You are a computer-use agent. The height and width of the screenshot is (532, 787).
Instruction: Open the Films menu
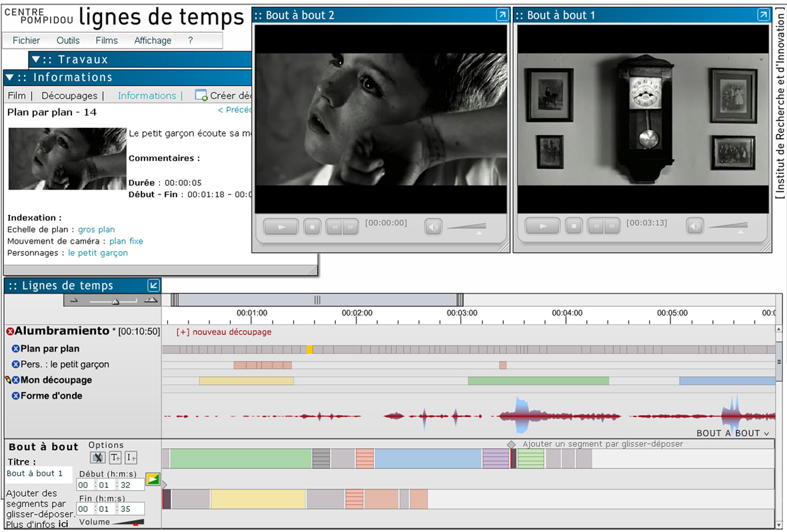coord(107,41)
